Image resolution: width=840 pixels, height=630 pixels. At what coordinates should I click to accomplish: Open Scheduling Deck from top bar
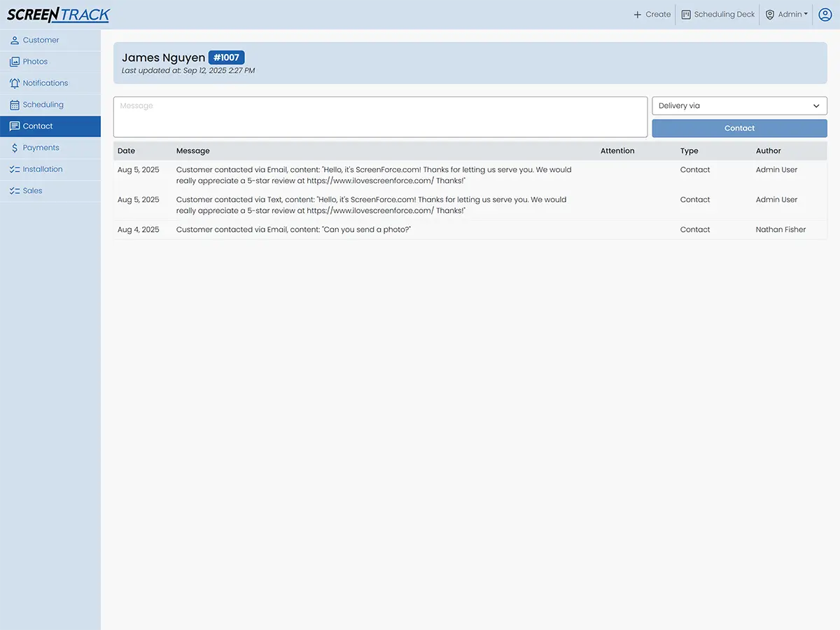click(717, 15)
